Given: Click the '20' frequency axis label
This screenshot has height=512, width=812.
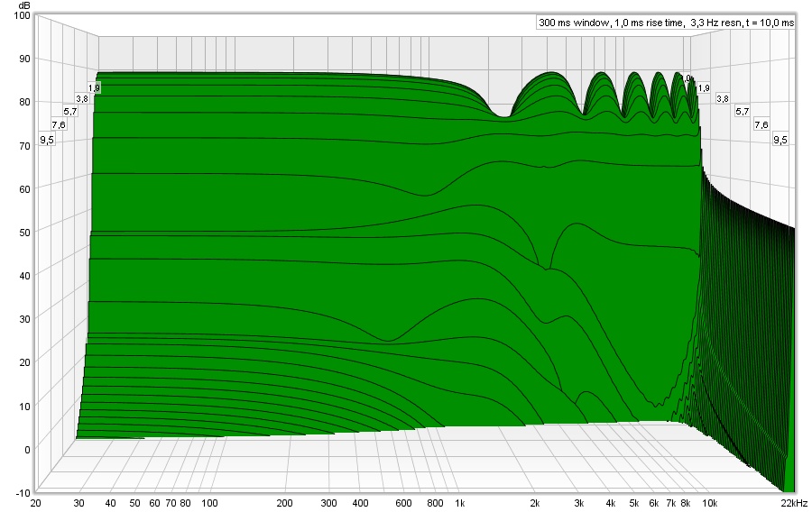Looking at the screenshot, I should click(36, 503).
